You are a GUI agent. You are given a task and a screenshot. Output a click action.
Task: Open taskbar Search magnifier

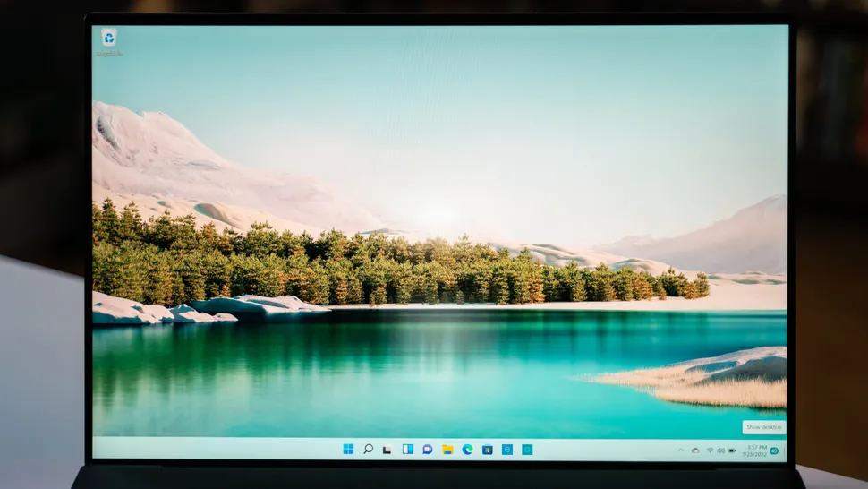click(x=368, y=449)
